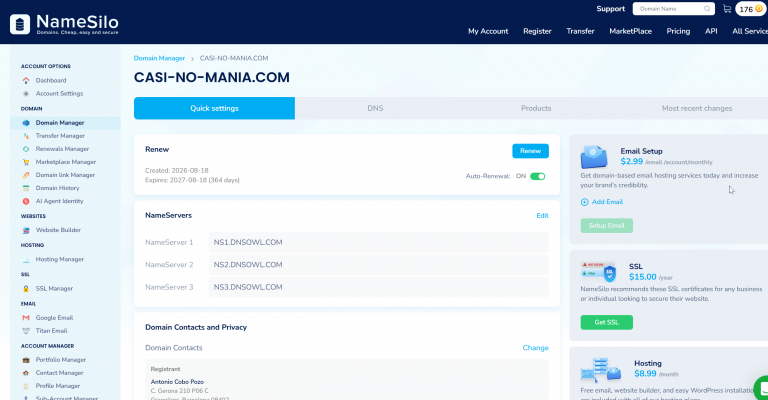Open the Most recent changes tab
This screenshot has height=400, width=768.
[696, 108]
